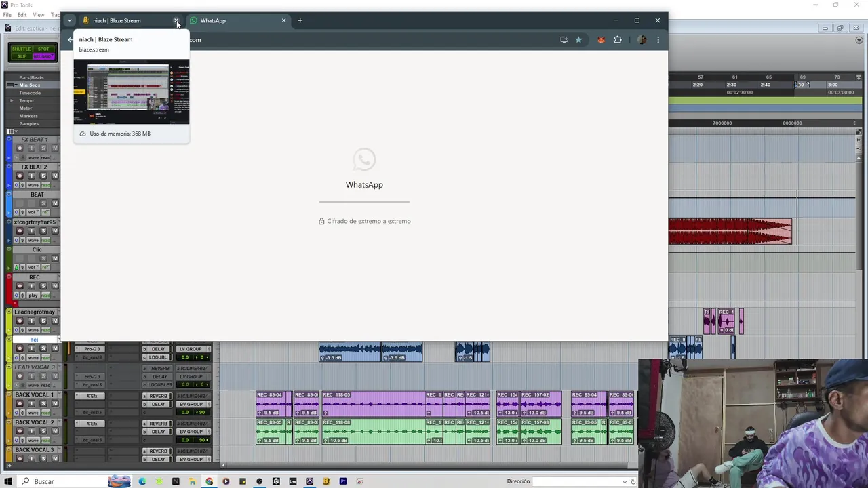Open automation mode selector on Clic track
The height and width of the screenshot is (488, 868).
click(45, 268)
